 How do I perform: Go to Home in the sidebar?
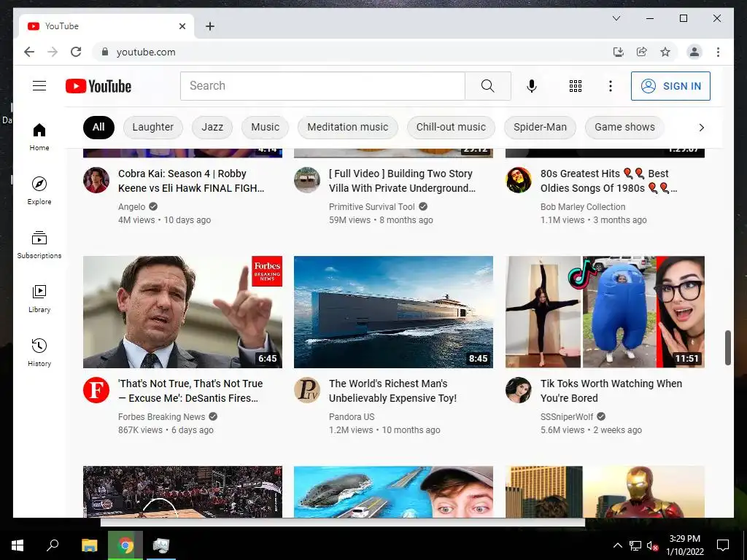click(x=39, y=136)
